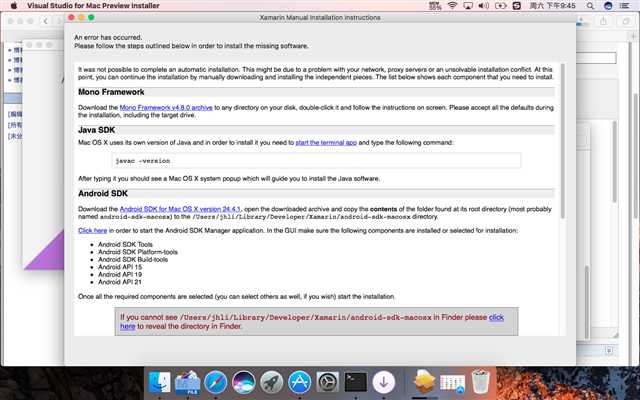Screen dimensions: 640x400
Task: Click the battery status icon
Action: 500,6
